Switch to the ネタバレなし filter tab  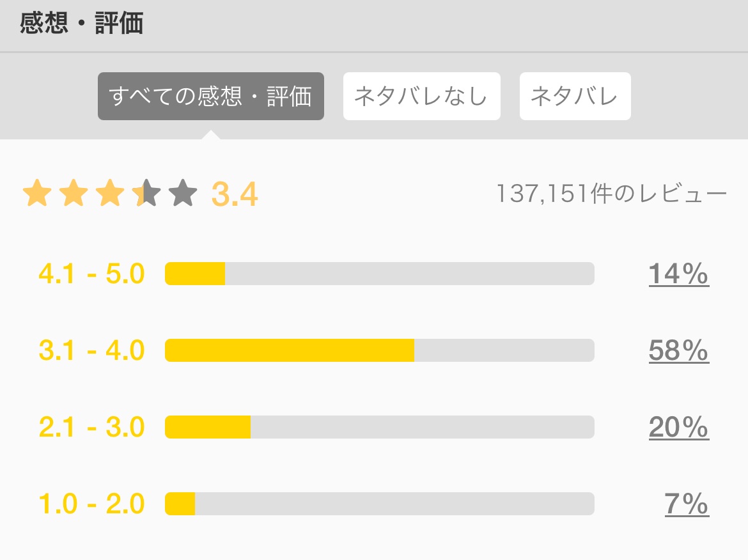(421, 97)
